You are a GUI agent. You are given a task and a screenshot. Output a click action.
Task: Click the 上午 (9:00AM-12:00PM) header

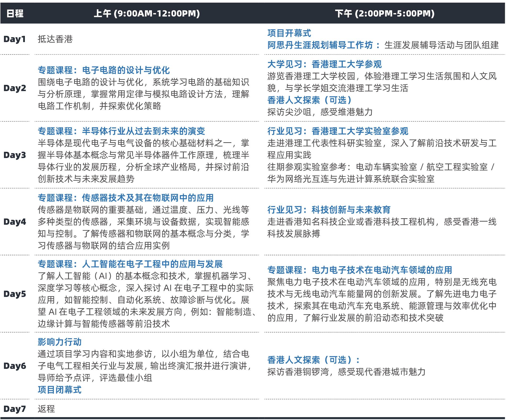coord(147,13)
